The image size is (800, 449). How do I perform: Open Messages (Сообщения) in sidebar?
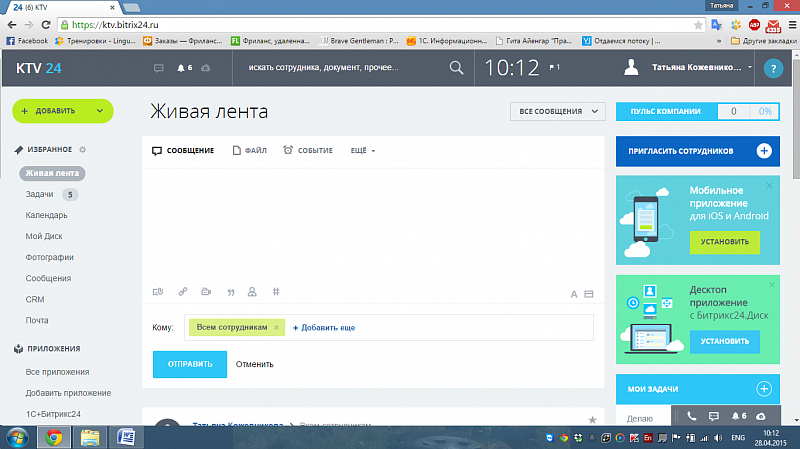point(48,279)
